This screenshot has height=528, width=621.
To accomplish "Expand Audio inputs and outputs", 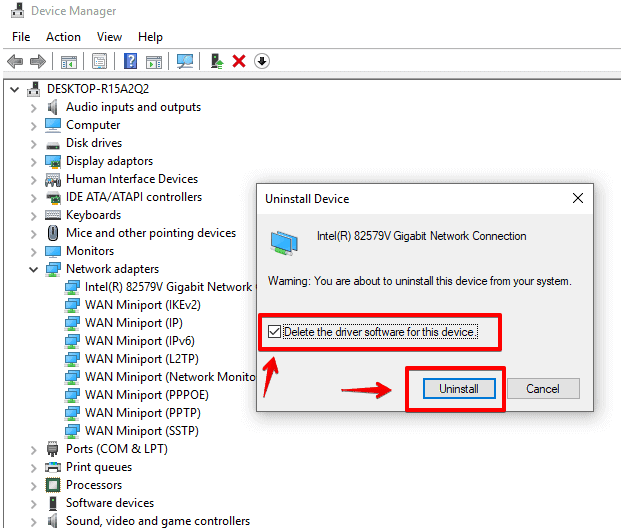I will 34,108.
